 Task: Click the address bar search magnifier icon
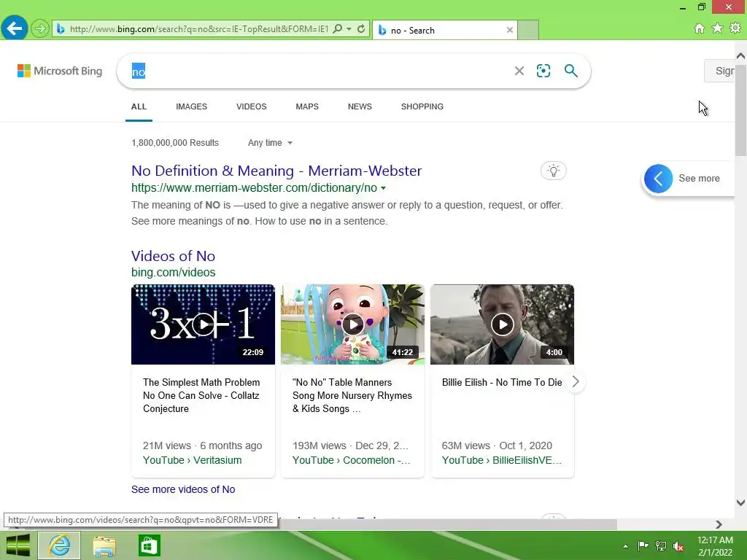[338, 29]
